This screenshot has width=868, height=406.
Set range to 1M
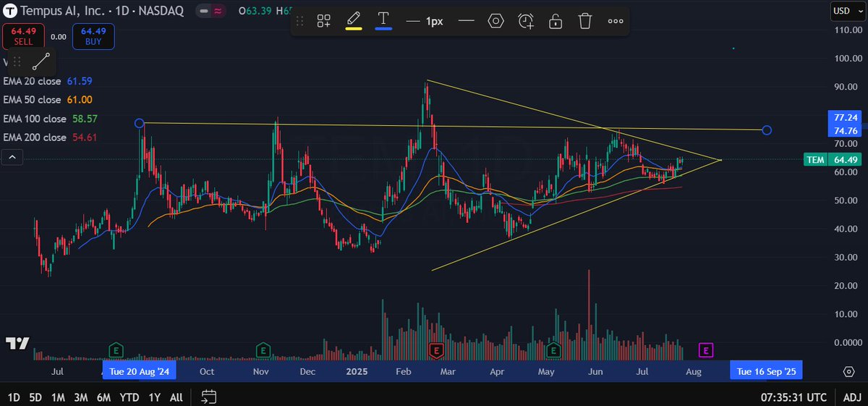point(59,397)
